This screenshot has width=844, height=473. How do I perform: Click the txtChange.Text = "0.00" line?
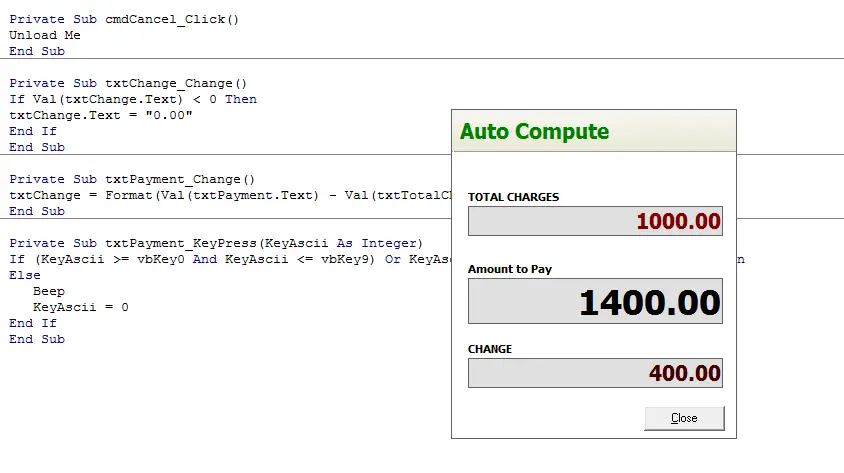click(100, 115)
